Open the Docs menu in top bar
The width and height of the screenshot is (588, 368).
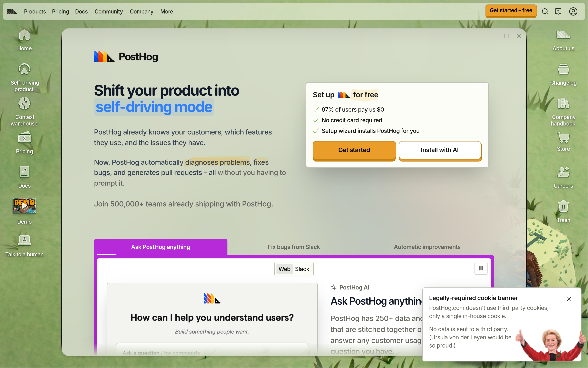pyautogui.click(x=81, y=11)
